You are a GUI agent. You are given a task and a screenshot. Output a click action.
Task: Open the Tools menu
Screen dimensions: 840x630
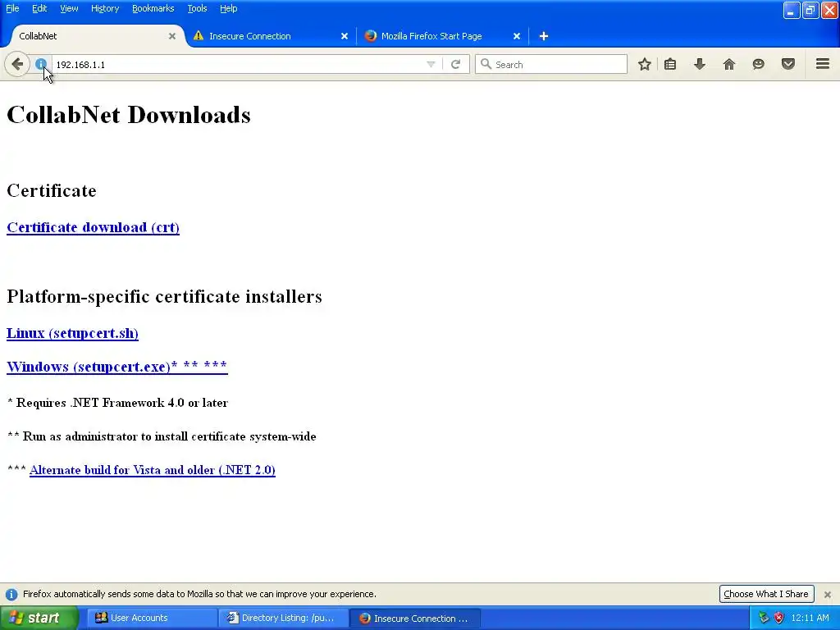pos(197,8)
